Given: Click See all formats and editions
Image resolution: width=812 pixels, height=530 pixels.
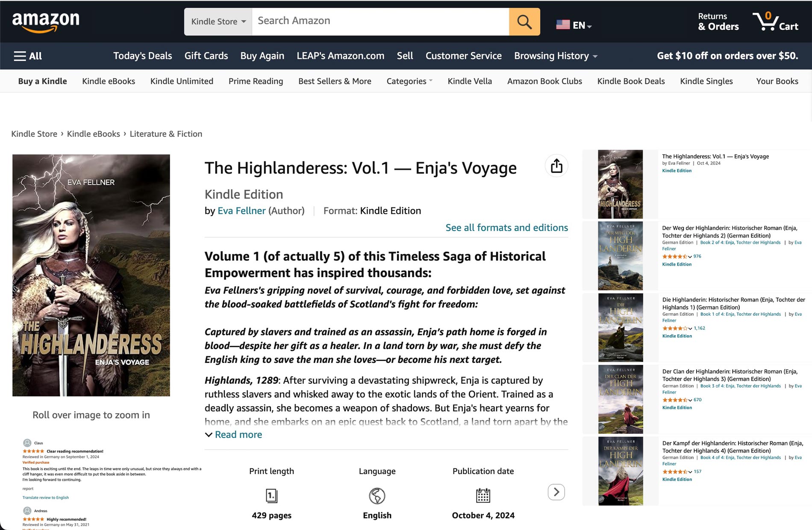Looking at the screenshot, I should click(x=506, y=228).
